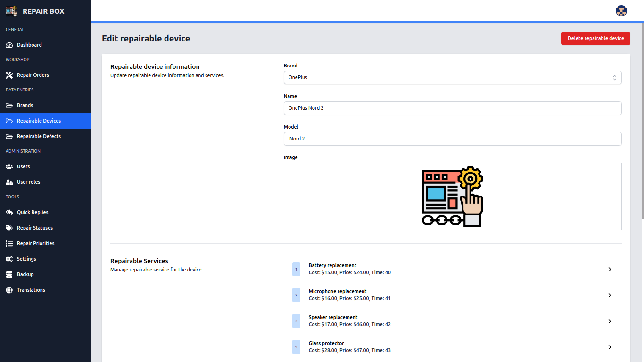The height and width of the screenshot is (362, 644).
Task: Expand Microphone replacement row chevron
Action: coord(610,296)
